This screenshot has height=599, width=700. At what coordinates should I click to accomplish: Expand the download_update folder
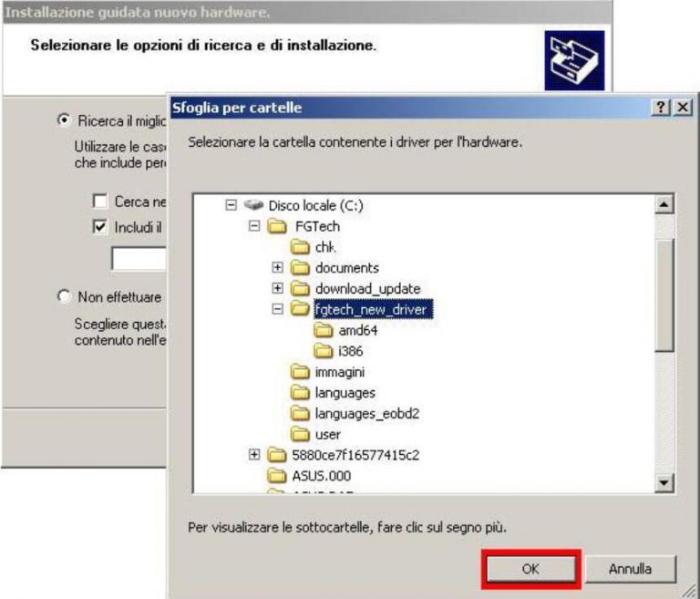point(277,288)
